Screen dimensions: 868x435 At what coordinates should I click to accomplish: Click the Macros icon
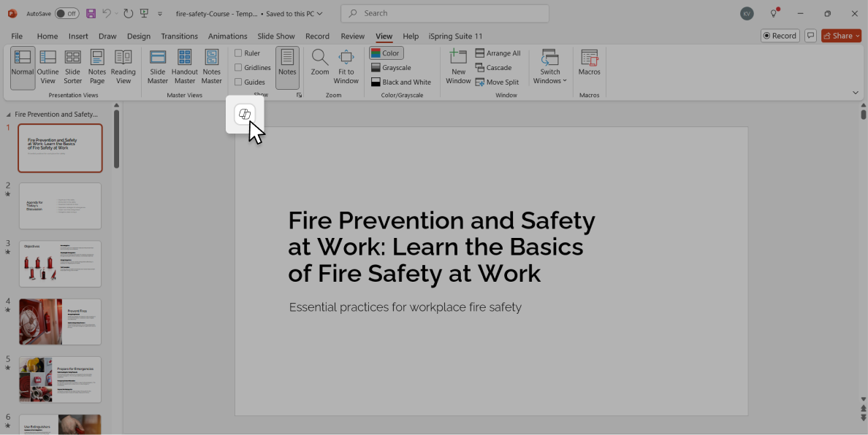coord(589,58)
